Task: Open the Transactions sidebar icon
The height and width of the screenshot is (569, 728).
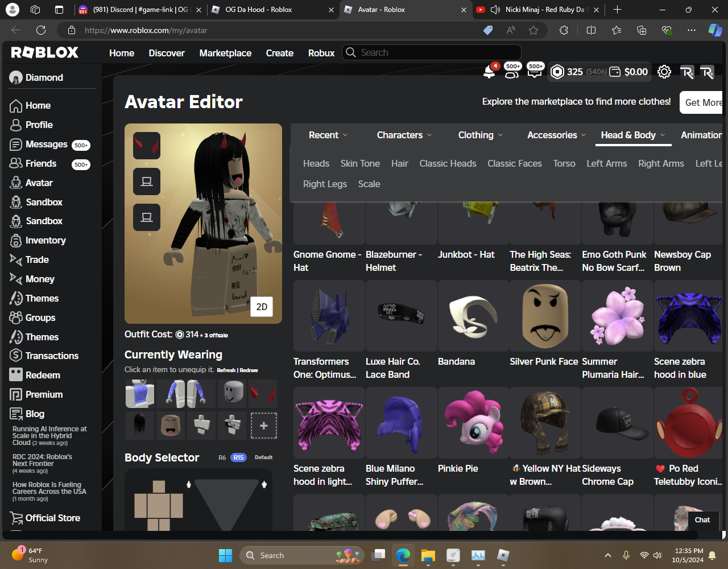Action: 16,356
